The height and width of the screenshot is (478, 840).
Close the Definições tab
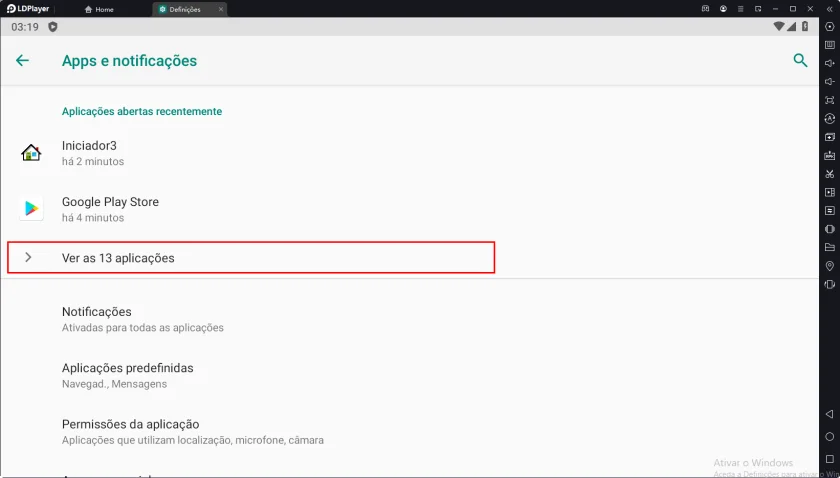(x=221, y=10)
